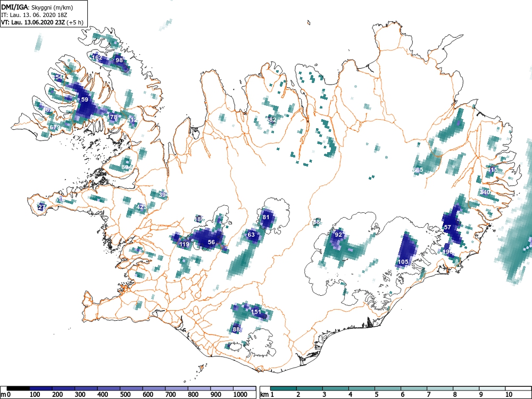Pick the map label 665

point(418,170)
